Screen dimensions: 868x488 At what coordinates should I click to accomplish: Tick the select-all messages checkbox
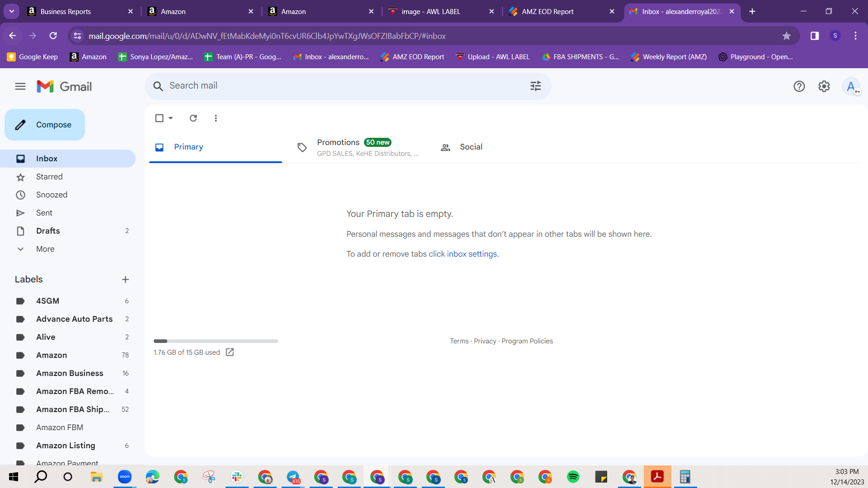click(159, 118)
